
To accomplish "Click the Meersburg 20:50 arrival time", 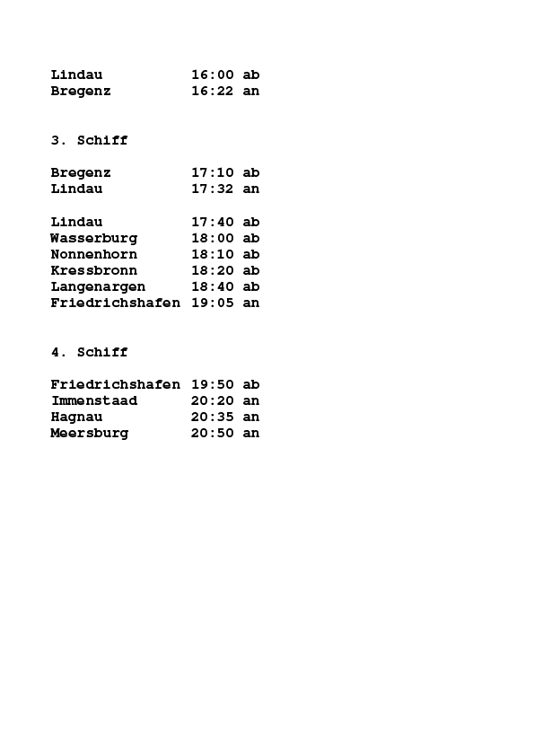I will point(213,433).
